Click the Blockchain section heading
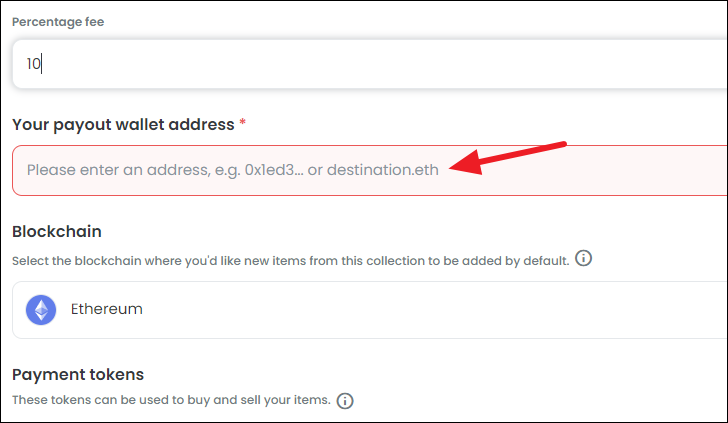Image resolution: width=728 pixels, height=423 pixels. pos(57,231)
